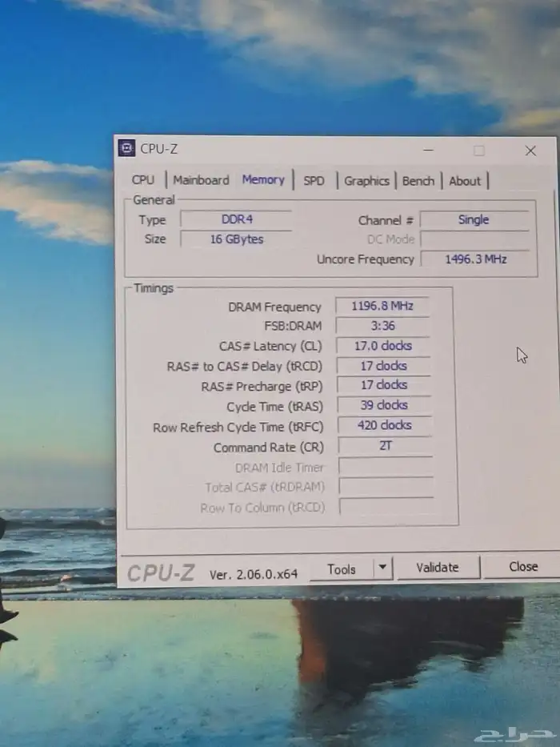Click the DDR4 memory Type field
This screenshot has height=747, width=560.
point(235,219)
